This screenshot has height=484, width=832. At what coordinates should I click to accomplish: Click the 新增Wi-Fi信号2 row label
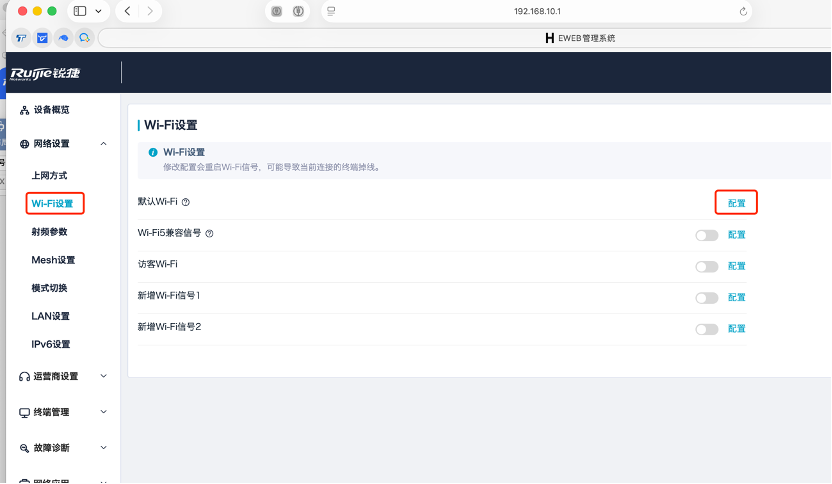pyautogui.click(x=169, y=326)
